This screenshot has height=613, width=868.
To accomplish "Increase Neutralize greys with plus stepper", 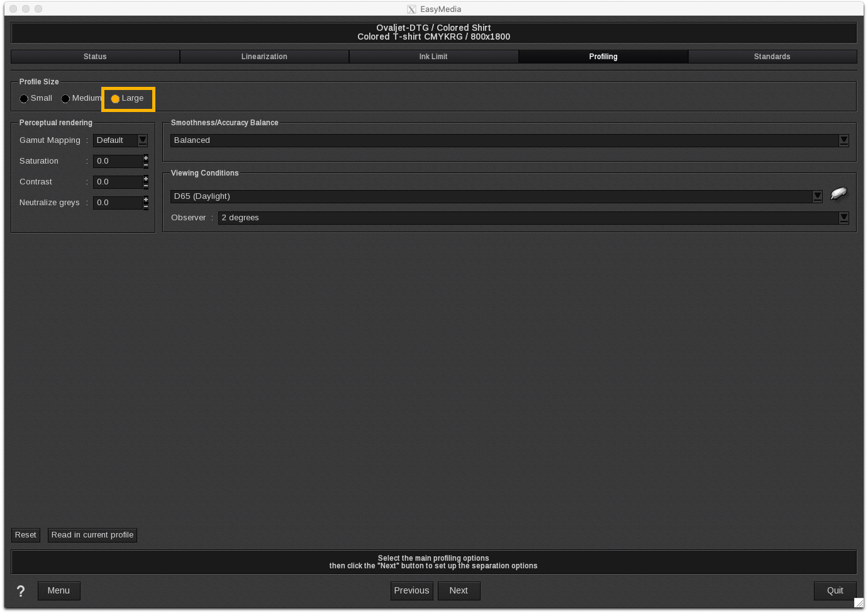I will 146,200.
